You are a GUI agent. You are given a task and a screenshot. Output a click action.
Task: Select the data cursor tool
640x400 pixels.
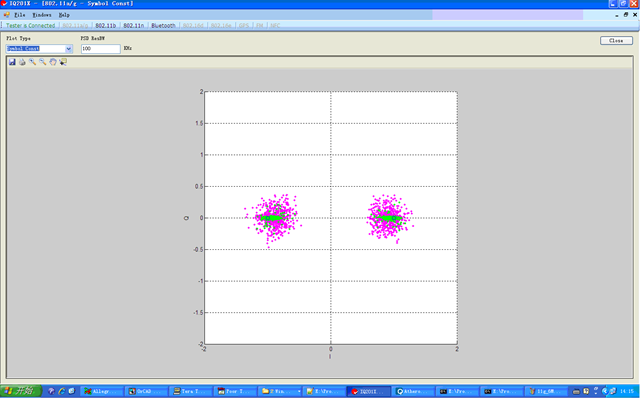(x=63, y=62)
